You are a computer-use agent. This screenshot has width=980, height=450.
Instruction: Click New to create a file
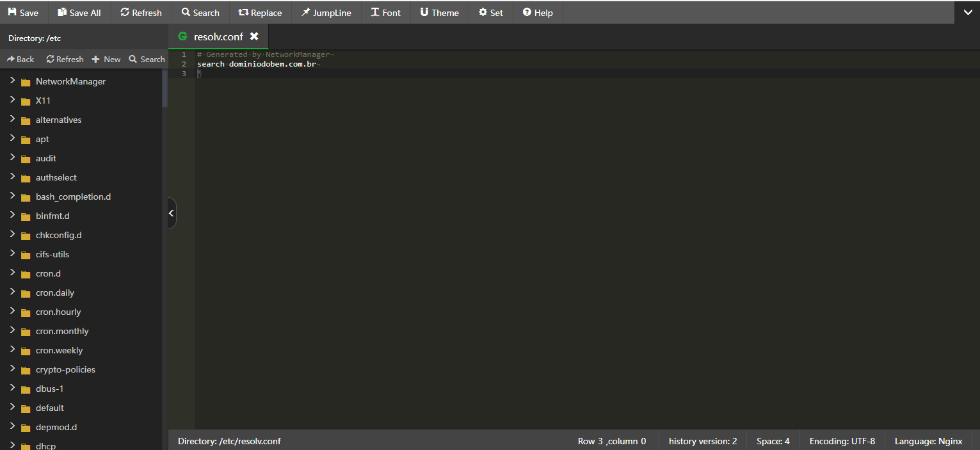coord(106,58)
